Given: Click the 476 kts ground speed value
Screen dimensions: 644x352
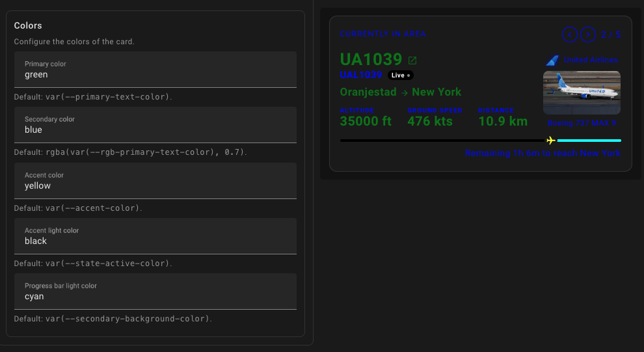Looking at the screenshot, I should pyautogui.click(x=430, y=121).
